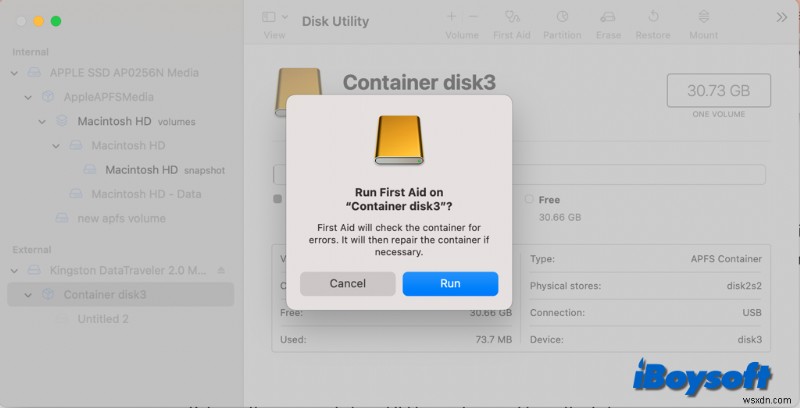Open the View sidebar toolbar icon
This screenshot has width=800, height=408.
click(268, 17)
